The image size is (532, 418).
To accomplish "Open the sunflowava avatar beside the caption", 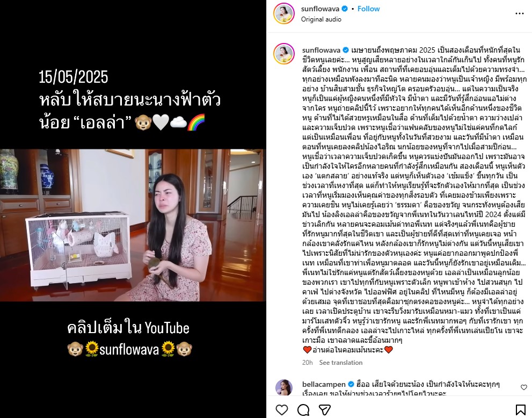I will [284, 54].
